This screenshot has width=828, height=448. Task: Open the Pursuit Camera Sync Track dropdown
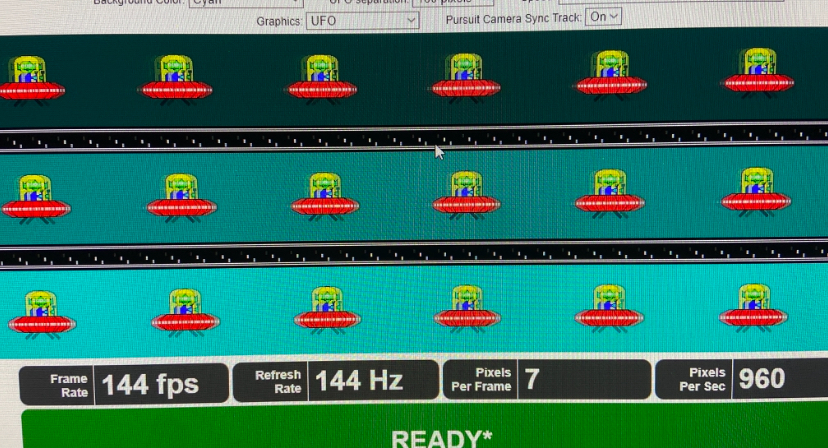[x=603, y=17]
